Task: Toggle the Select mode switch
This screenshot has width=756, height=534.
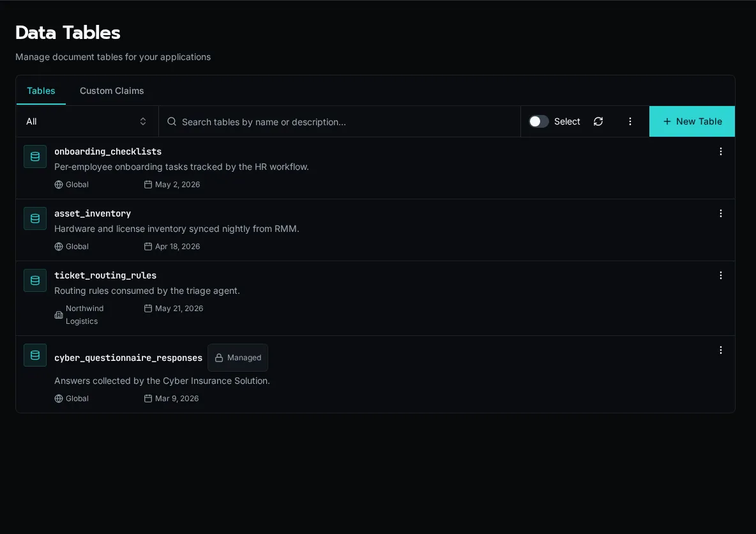Action: pyautogui.click(x=538, y=121)
